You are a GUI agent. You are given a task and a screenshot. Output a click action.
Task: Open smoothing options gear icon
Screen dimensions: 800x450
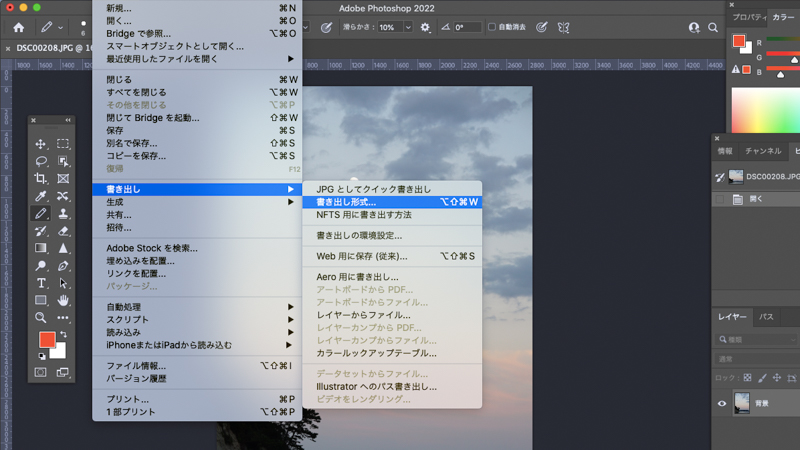425,28
